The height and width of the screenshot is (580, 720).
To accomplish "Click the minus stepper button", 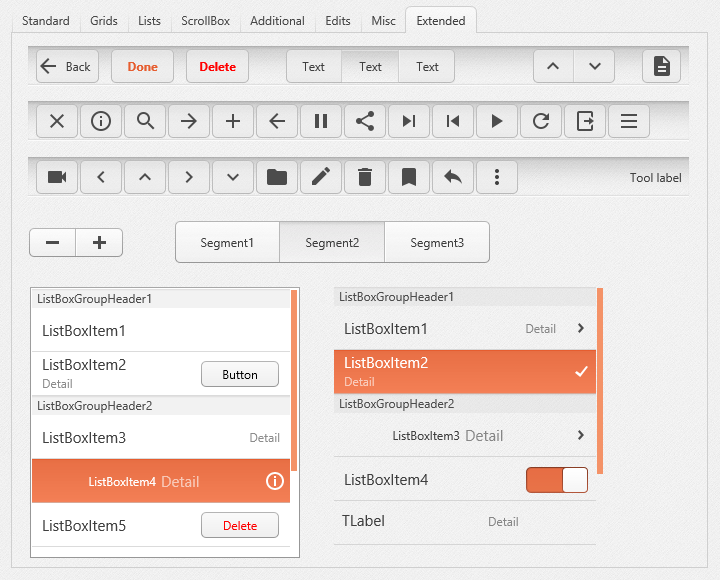I will click(53, 242).
